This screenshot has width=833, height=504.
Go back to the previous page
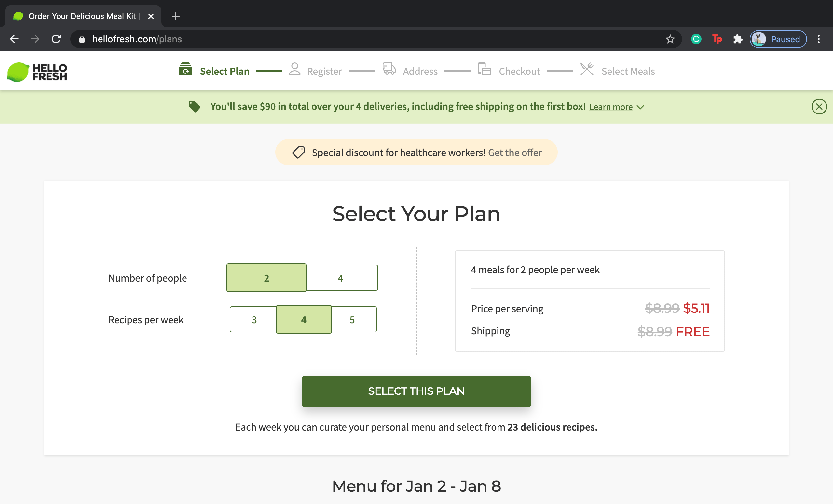click(x=14, y=39)
